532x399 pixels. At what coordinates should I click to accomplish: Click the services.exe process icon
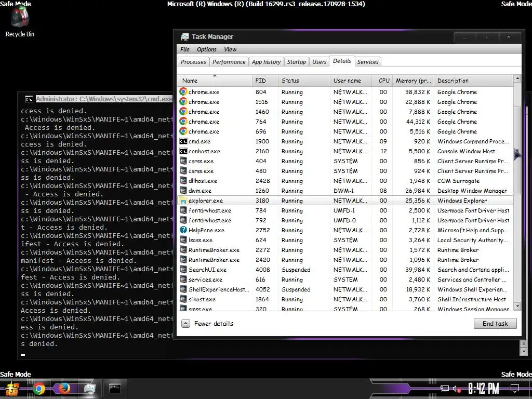point(183,279)
